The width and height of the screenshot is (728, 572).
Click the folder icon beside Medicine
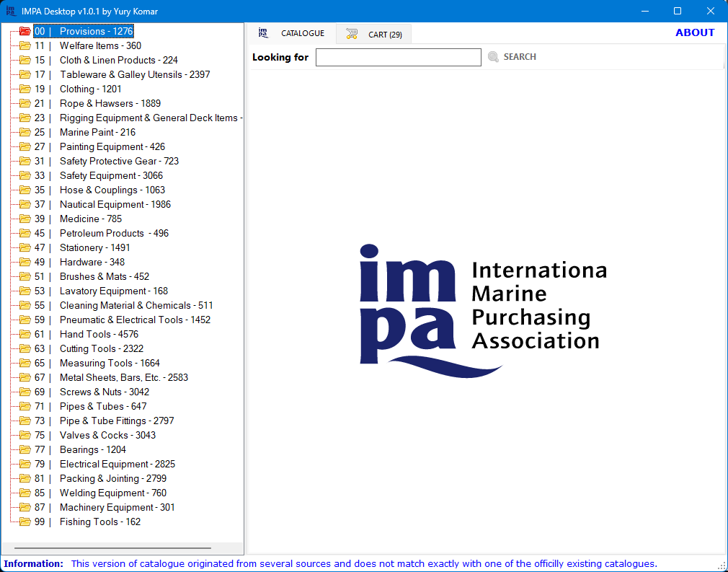tap(25, 219)
